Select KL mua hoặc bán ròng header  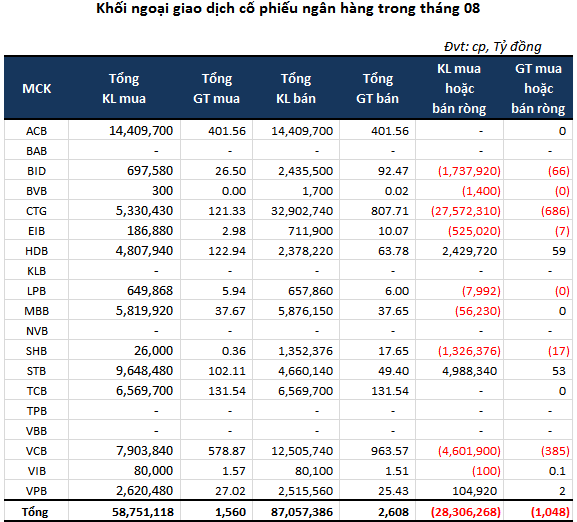click(459, 89)
